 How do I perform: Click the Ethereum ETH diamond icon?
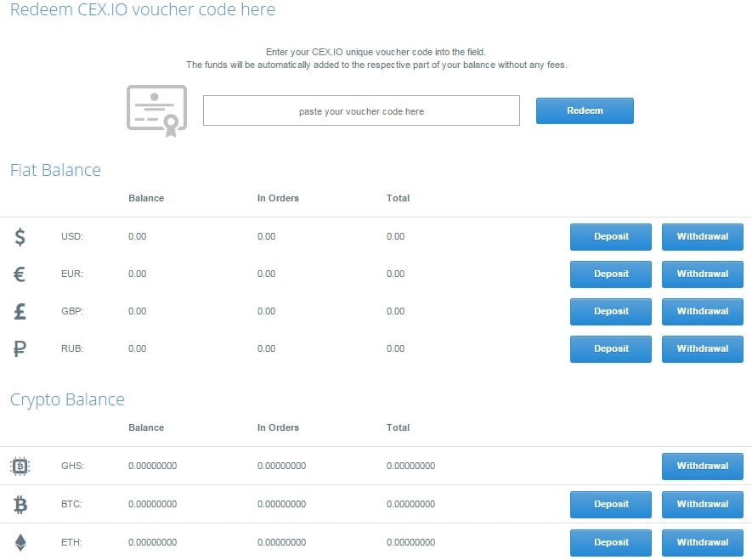tap(20, 542)
